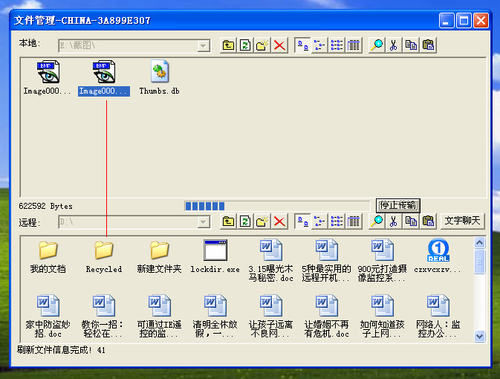This screenshot has width=500, height=379.
Task: Click the 622592 Bytes size text
Action: click(x=45, y=206)
